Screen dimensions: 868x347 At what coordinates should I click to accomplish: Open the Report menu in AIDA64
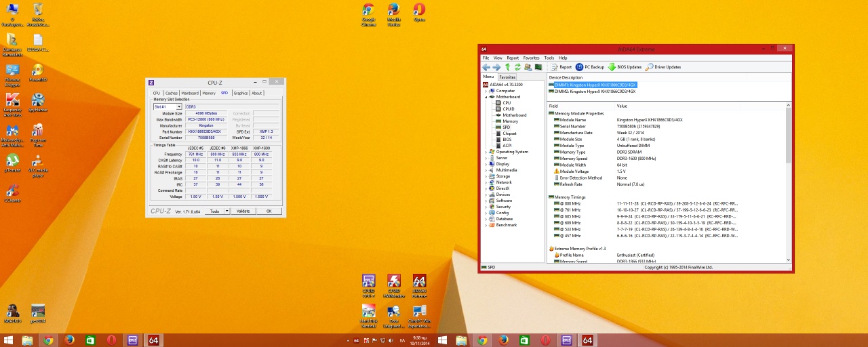click(513, 58)
